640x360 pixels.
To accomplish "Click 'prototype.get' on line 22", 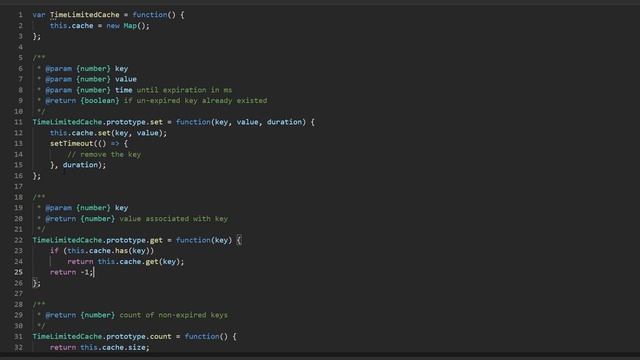I will pyautogui.click(x=134, y=240).
